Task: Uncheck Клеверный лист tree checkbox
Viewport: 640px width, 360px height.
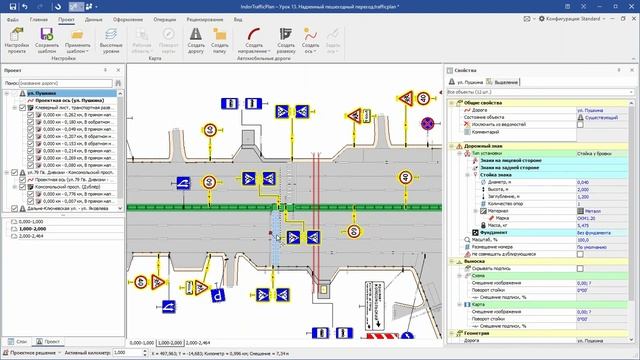Action: point(22,108)
